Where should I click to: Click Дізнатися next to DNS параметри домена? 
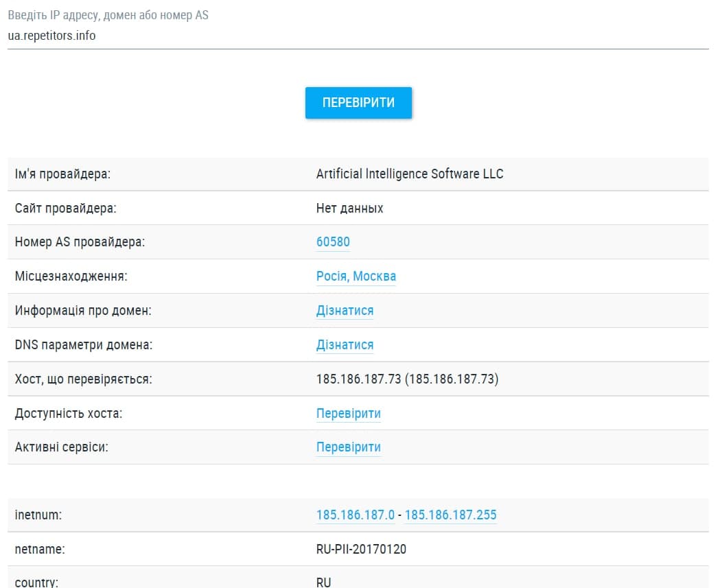[x=345, y=345]
